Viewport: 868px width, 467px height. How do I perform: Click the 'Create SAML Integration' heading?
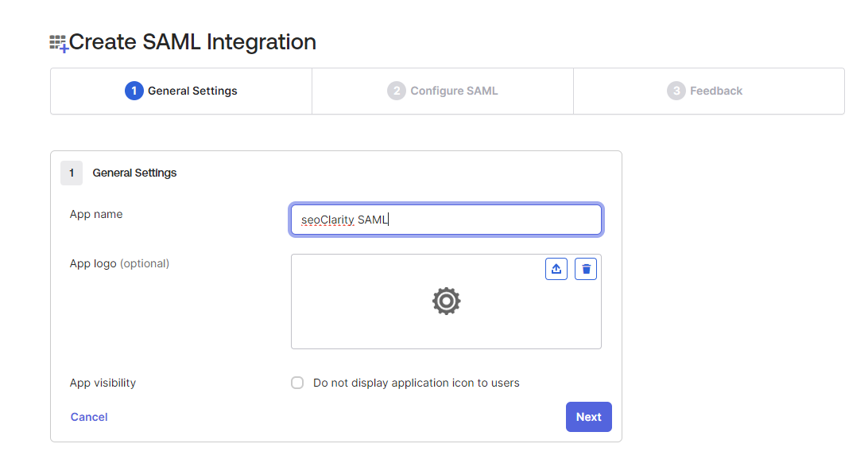(x=192, y=42)
